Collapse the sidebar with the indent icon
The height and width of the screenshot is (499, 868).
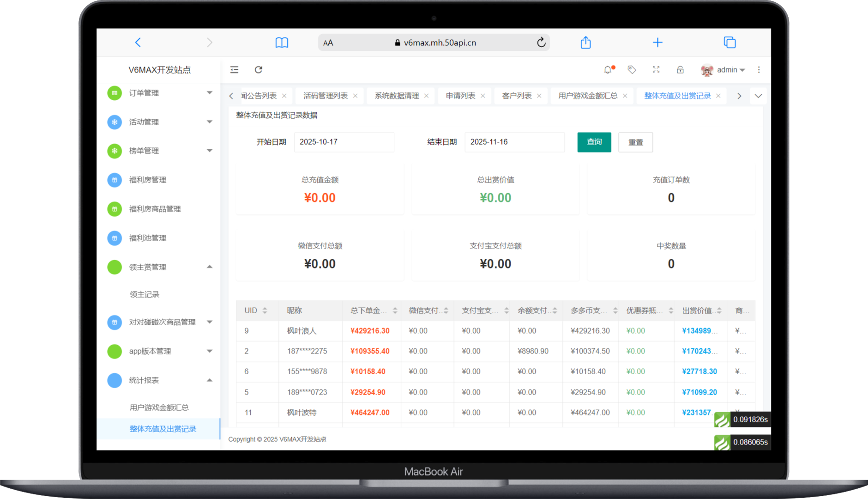[x=234, y=70]
